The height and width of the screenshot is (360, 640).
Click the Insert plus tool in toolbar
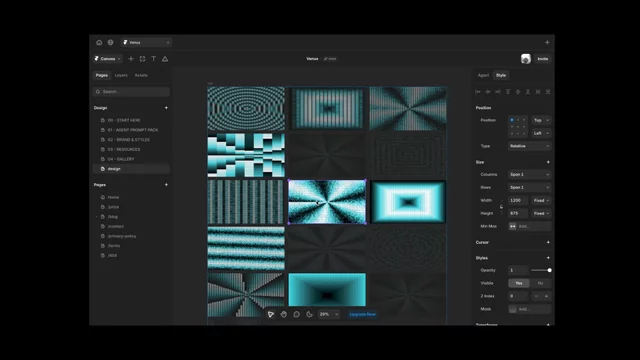pos(131,59)
